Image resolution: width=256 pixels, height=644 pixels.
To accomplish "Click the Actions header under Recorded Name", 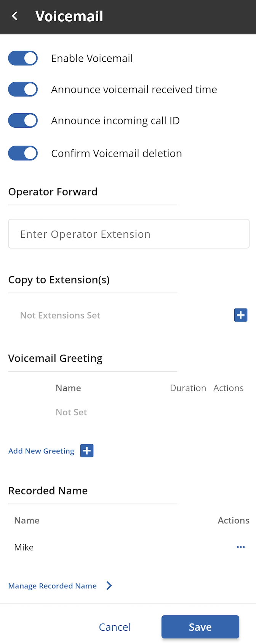I will [x=234, y=521].
